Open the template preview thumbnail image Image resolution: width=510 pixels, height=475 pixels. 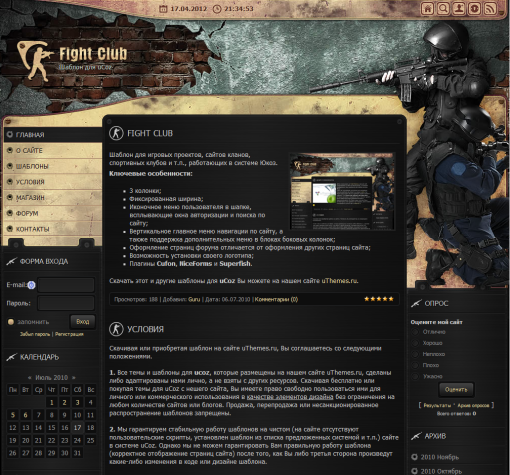342,191
